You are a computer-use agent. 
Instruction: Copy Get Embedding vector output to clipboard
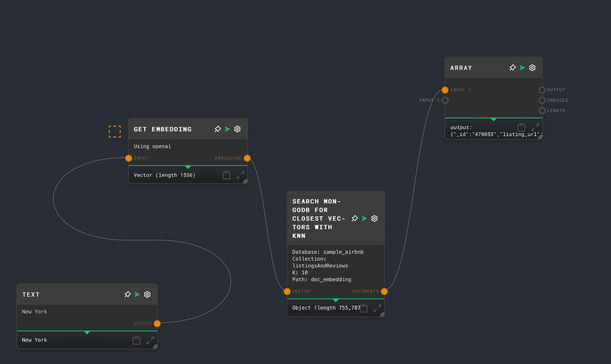coord(226,175)
